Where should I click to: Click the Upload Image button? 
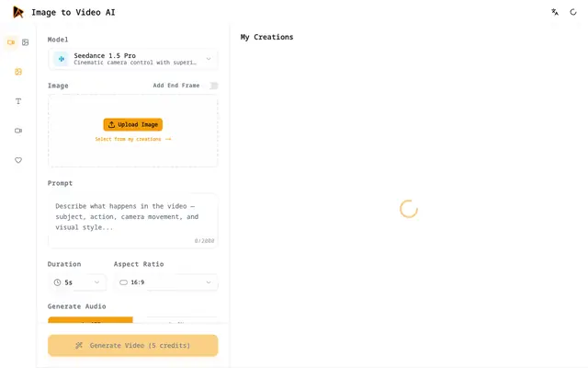pos(132,125)
